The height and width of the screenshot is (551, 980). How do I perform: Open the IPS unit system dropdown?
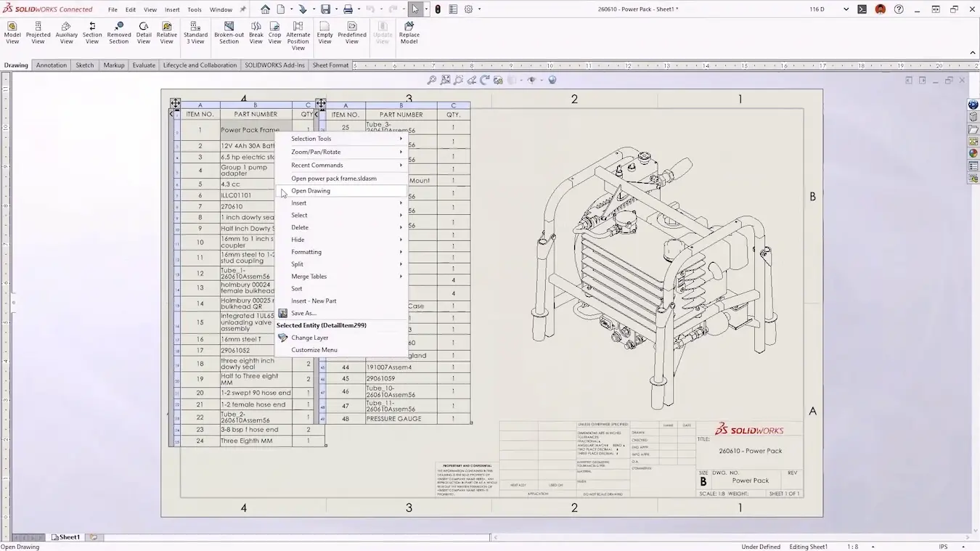pyautogui.click(x=965, y=547)
